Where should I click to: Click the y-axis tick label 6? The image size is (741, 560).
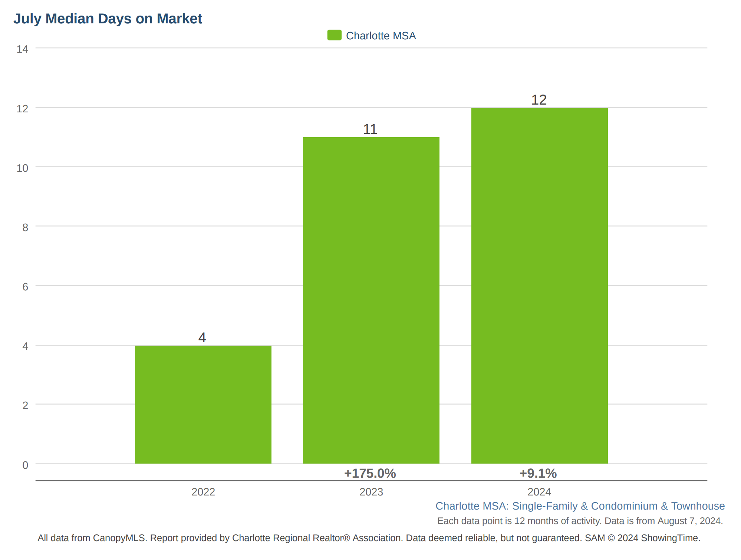click(25, 287)
